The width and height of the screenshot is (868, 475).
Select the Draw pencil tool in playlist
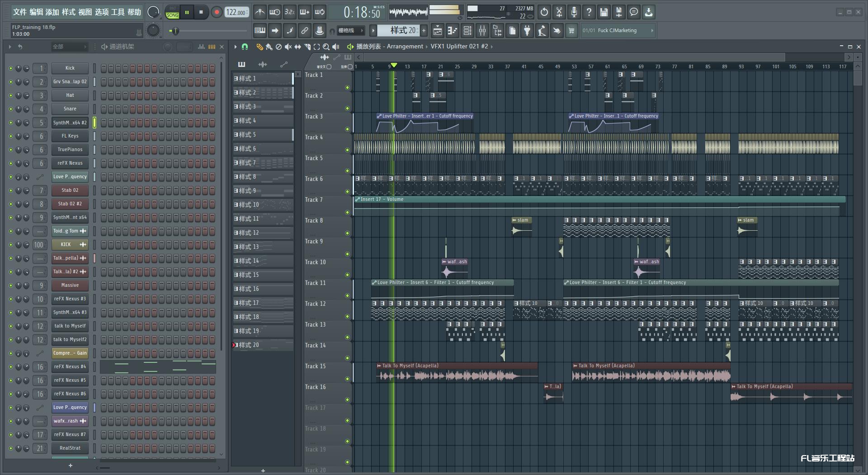259,47
